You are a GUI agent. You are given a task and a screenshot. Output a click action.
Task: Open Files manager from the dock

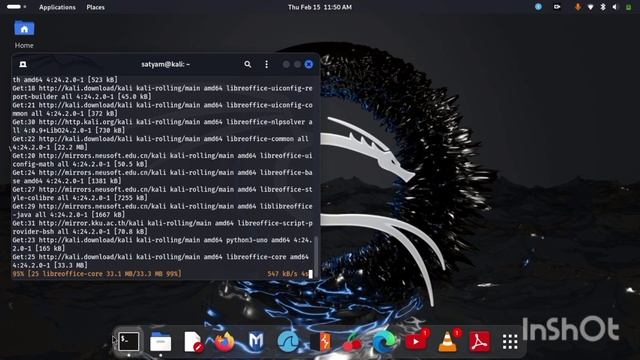pos(160,341)
